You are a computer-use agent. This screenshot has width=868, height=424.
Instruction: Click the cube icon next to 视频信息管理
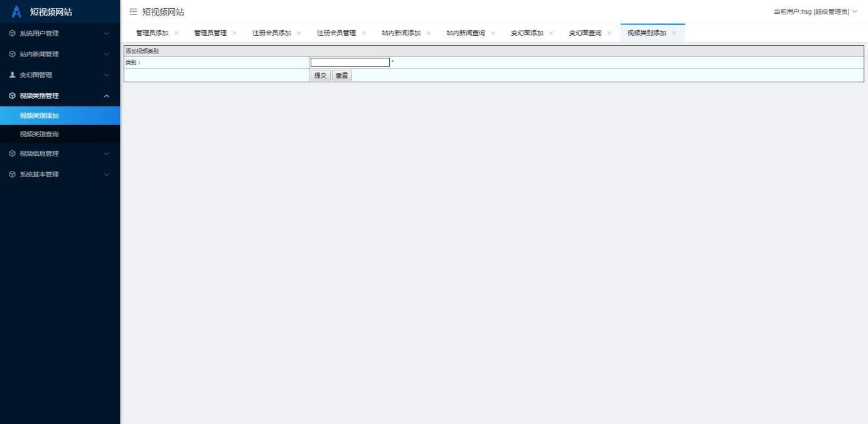tap(13, 153)
